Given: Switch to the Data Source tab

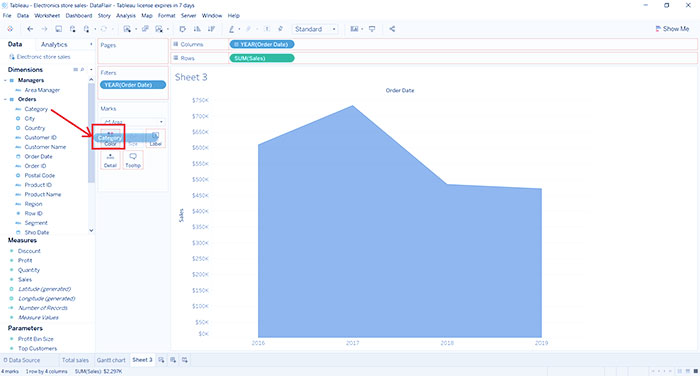Looking at the screenshot, I should tap(21, 360).
